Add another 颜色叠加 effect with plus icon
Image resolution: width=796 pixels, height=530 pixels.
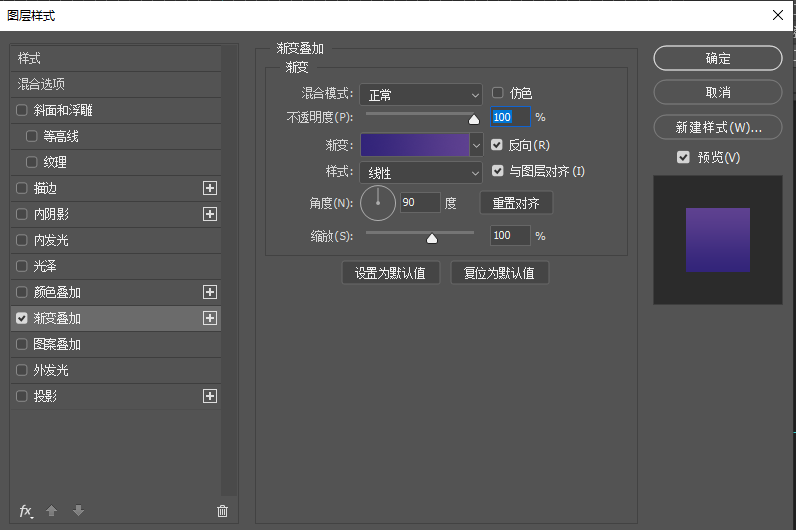(210, 292)
